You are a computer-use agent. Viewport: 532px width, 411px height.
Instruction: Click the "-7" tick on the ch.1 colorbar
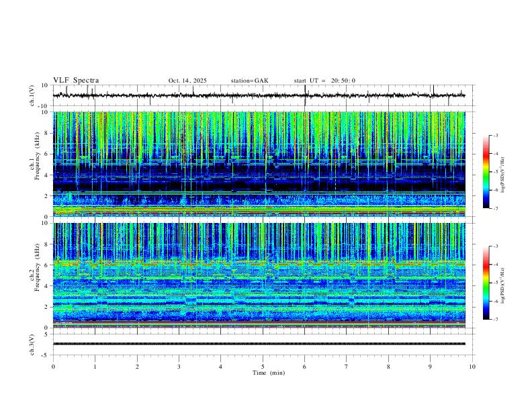coord(496,208)
